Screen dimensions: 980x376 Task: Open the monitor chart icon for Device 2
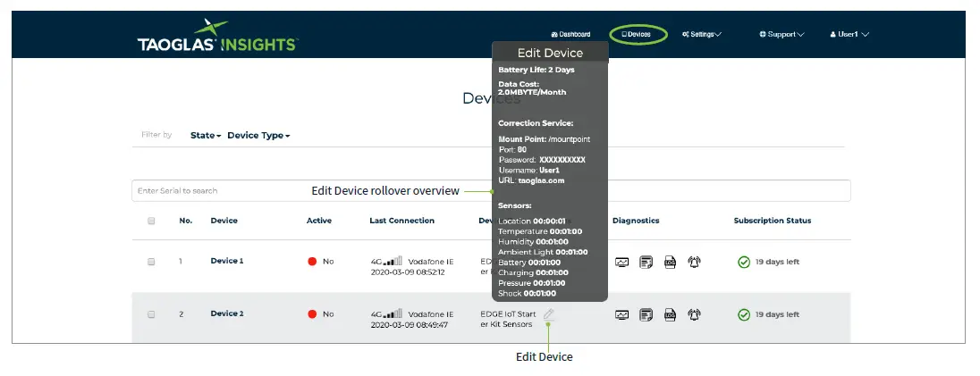pos(621,314)
